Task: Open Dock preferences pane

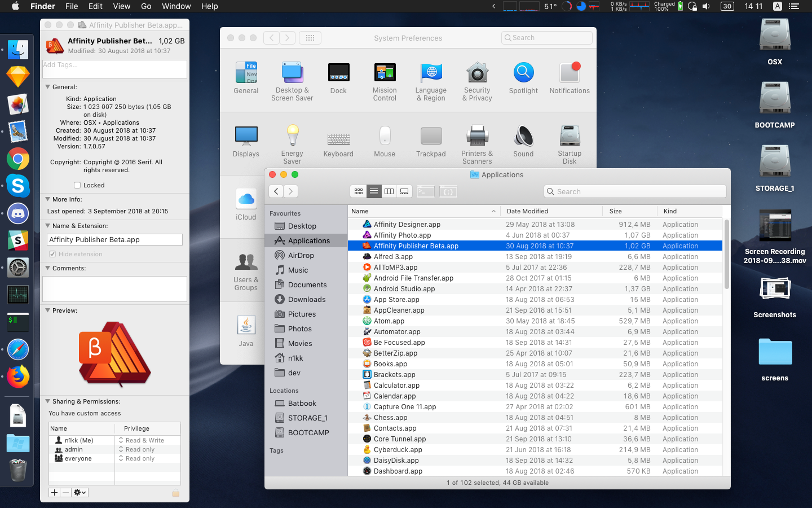Action: pyautogui.click(x=338, y=78)
